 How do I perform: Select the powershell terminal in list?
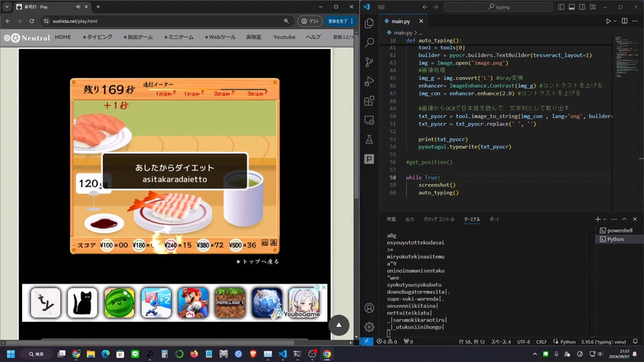coord(619,231)
